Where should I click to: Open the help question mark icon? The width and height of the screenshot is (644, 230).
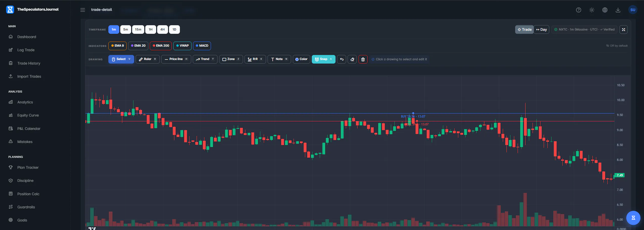coord(579,10)
